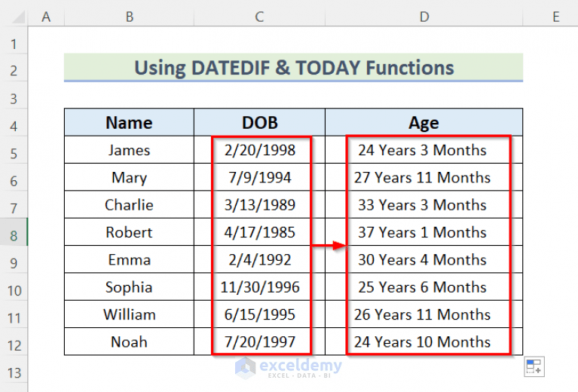Select the 'DOB' header cell
Image resolution: width=578 pixels, height=392 pixels.
(x=259, y=122)
